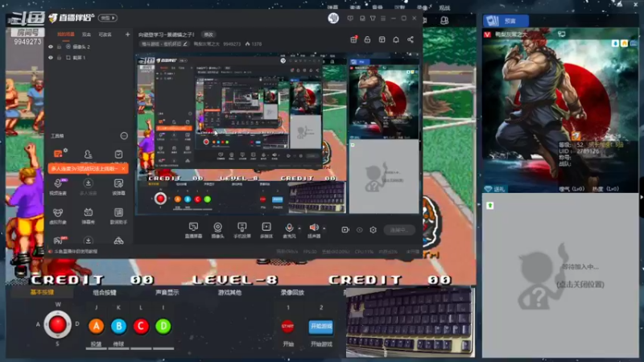Expand the toolbox more-options circle
Image resolution: width=644 pixels, height=362 pixels.
click(124, 136)
